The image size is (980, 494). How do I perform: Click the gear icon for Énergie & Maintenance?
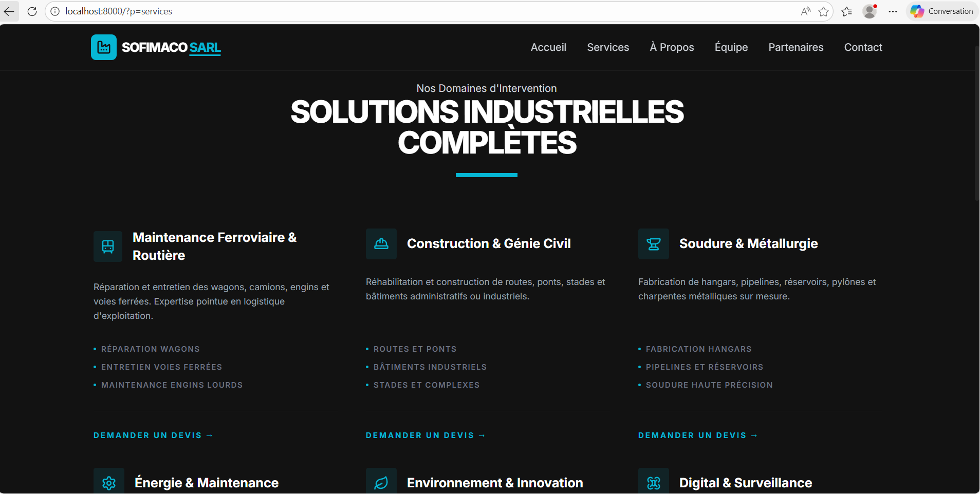[109, 483]
